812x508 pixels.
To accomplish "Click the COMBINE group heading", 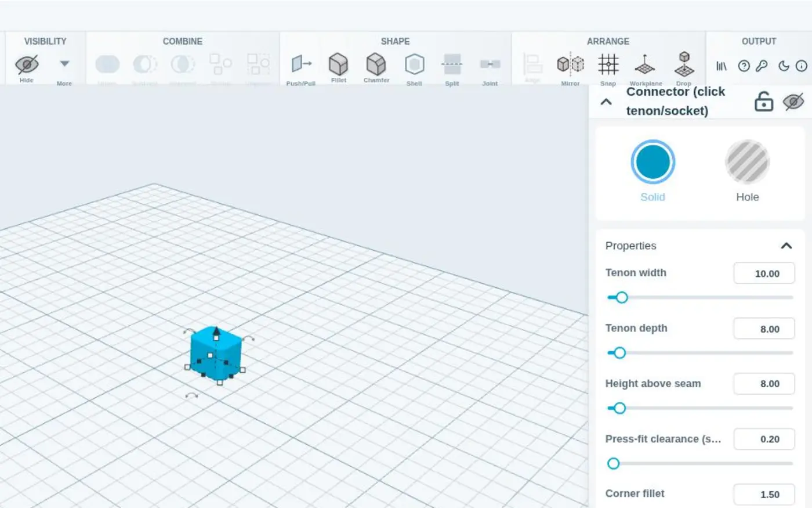I will click(183, 41).
